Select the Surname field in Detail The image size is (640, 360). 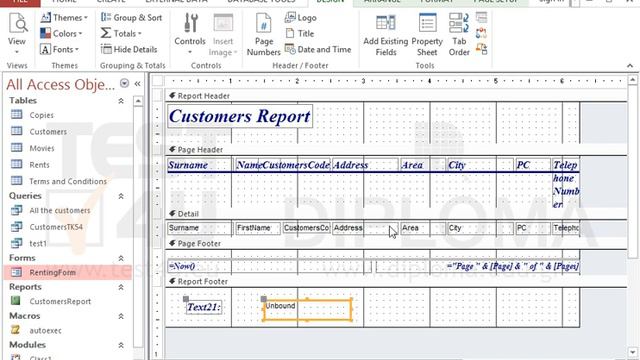[x=199, y=228]
